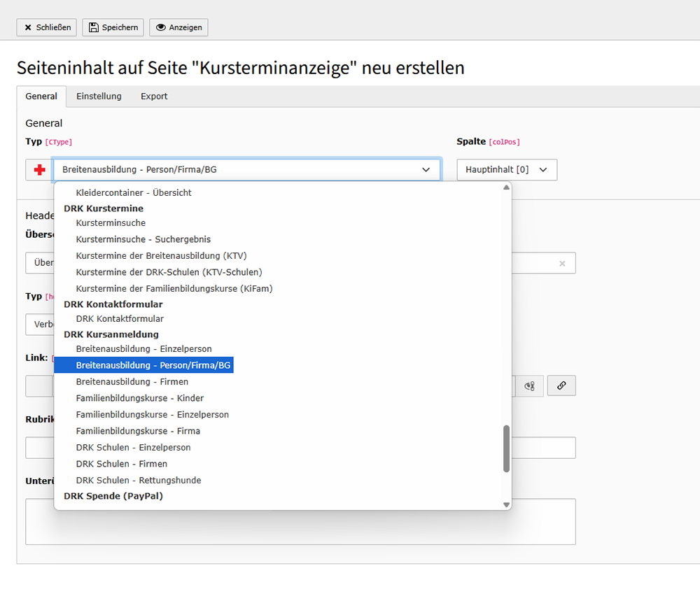Click the Schließen button
Screen dimensions: 700x610
(47, 27)
